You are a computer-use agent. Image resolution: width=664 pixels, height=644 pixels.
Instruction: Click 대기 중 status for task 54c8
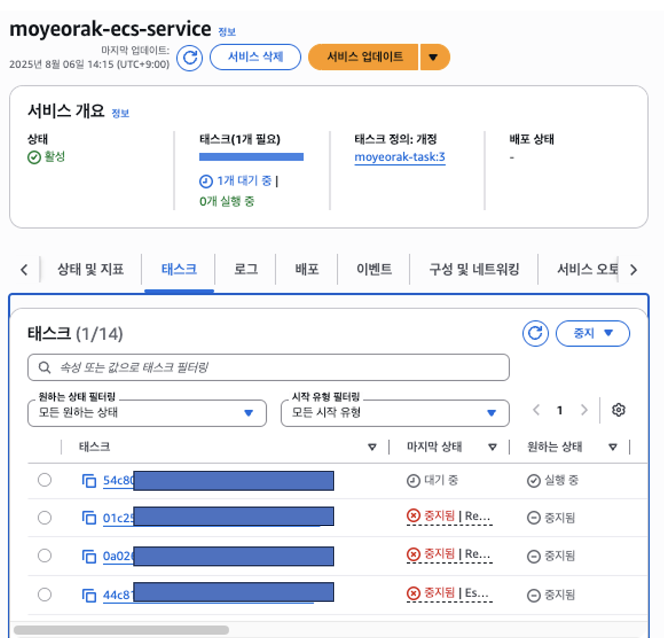coord(432,481)
